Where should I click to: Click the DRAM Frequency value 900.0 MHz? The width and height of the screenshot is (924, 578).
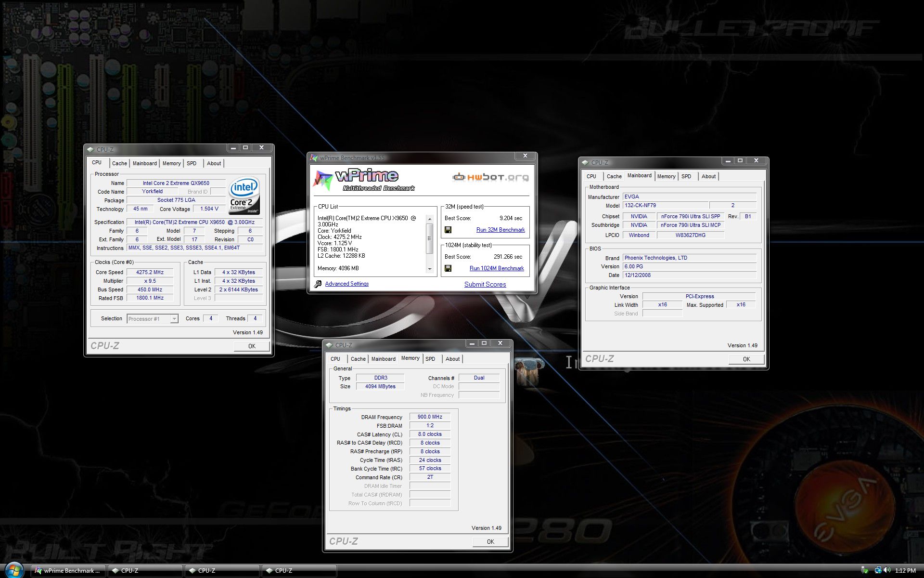pyautogui.click(x=430, y=417)
